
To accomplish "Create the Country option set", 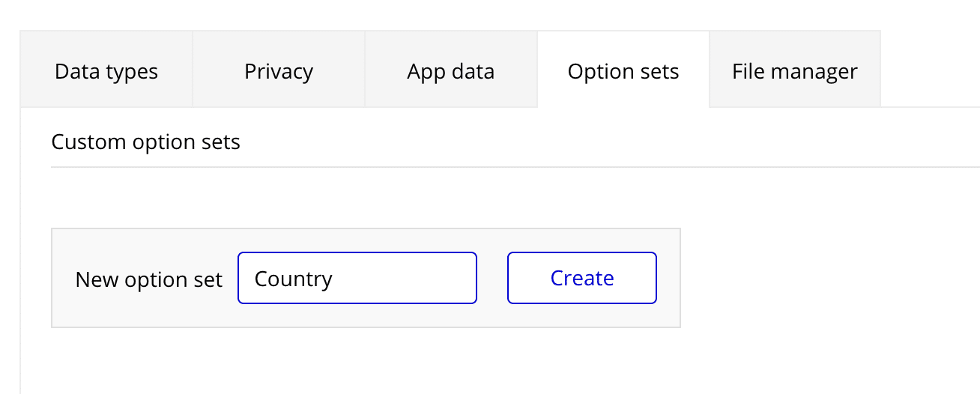I will [582, 278].
